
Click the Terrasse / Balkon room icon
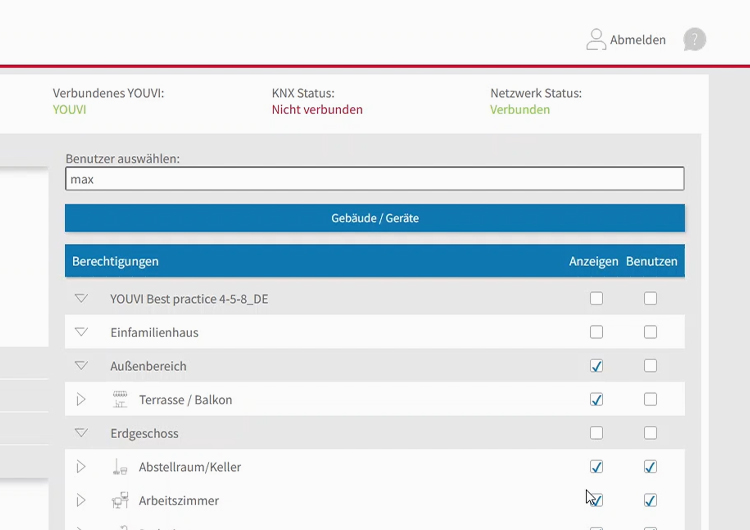[120, 399]
